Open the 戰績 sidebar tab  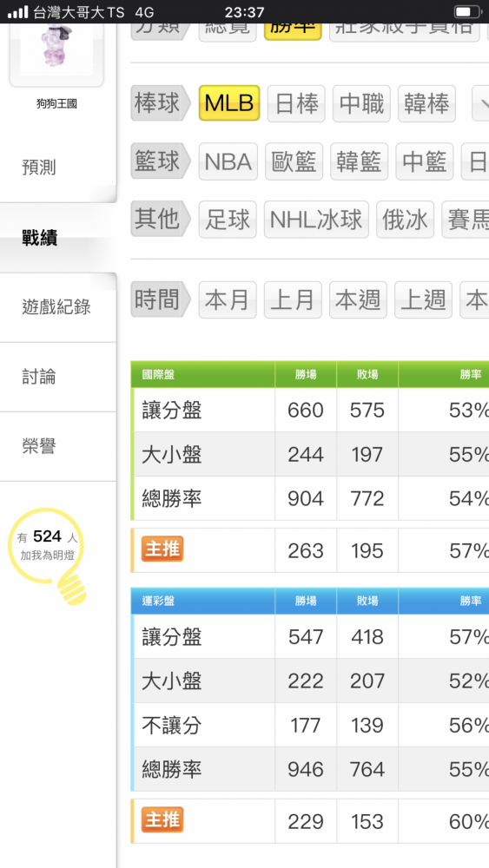click(57, 238)
